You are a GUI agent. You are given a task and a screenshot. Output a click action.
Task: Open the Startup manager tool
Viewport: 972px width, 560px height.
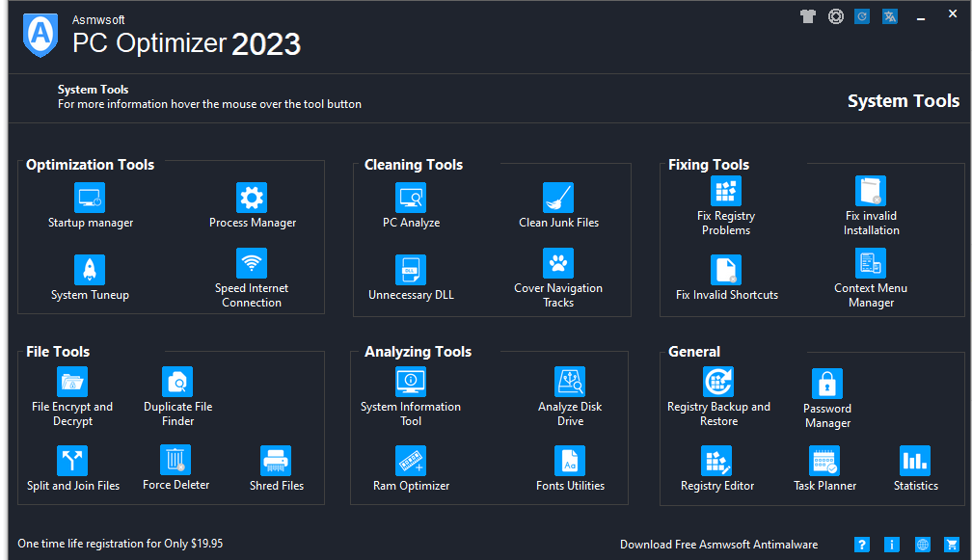click(90, 198)
